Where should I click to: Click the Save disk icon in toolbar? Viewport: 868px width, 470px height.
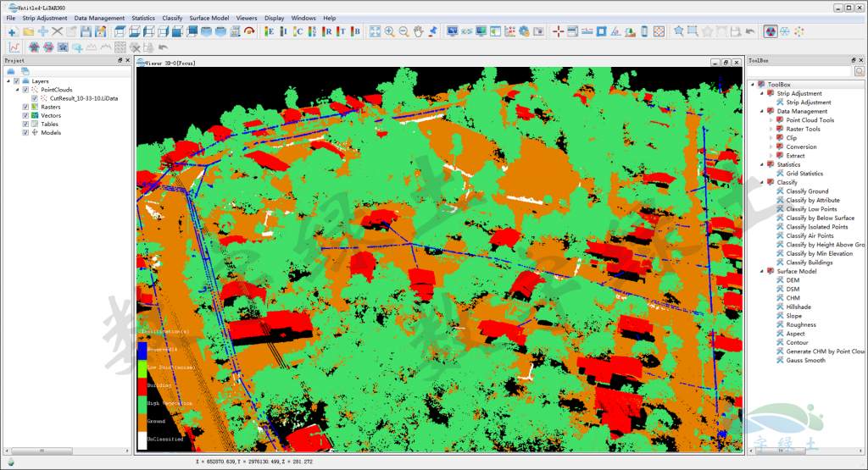(x=86, y=31)
